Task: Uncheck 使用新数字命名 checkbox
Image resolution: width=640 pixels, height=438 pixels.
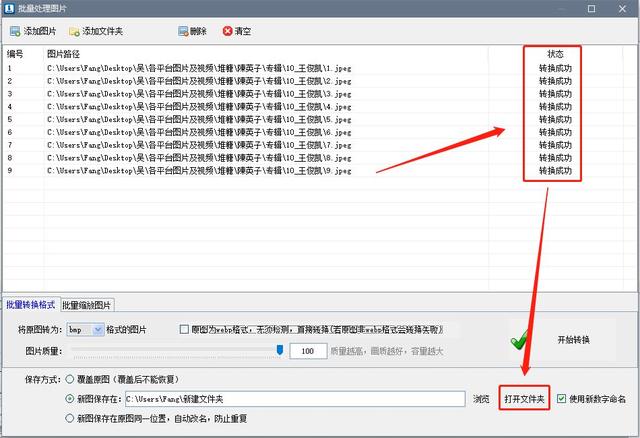Action: 561,399
